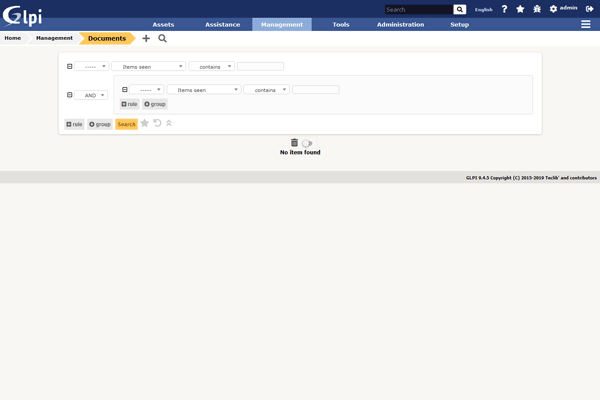
Task: Open the first 'Items seen' field dropdown
Action: point(148,66)
